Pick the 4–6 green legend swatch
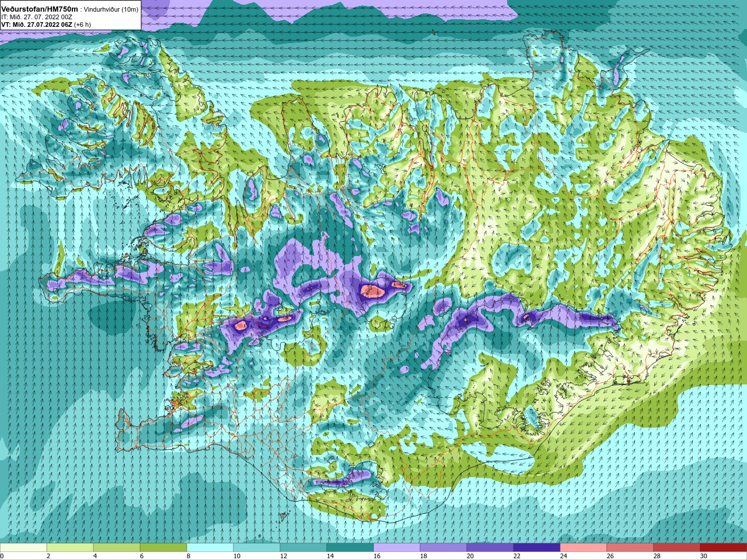The height and width of the screenshot is (560, 747). click(x=117, y=548)
